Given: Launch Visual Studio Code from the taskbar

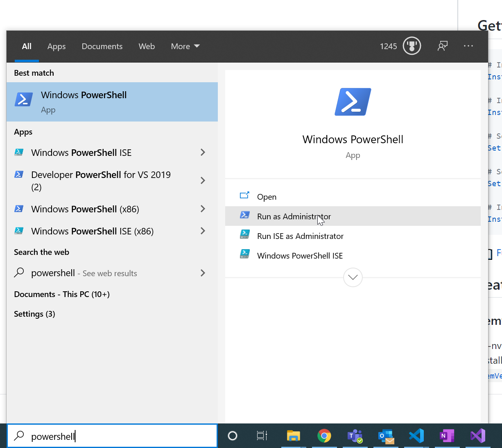Looking at the screenshot, I should coord(416,436).
